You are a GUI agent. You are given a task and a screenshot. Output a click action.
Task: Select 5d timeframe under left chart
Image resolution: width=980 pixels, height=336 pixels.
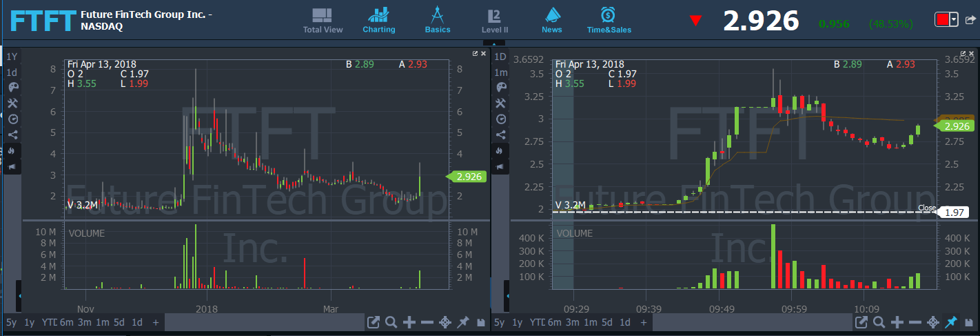click(x=120, y=322)
